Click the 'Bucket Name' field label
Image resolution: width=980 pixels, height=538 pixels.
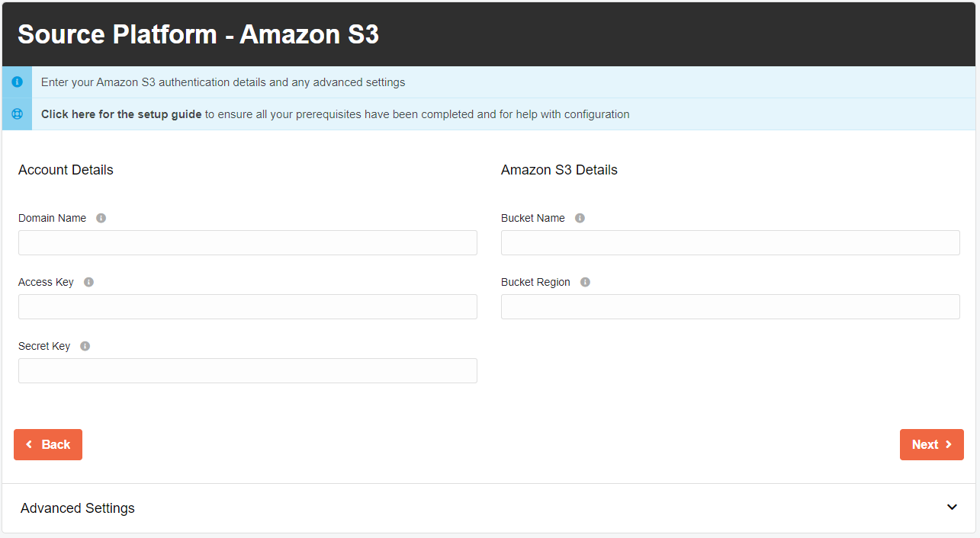[533, 218]
